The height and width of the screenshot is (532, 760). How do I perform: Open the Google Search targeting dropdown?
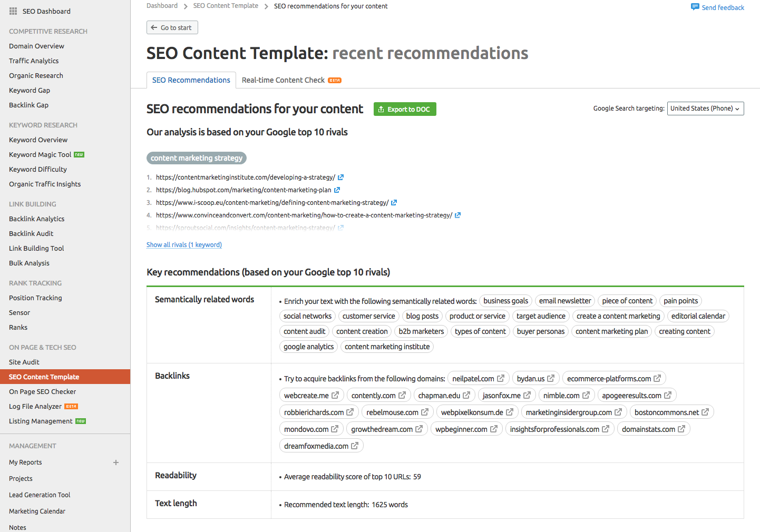[705, 109]
